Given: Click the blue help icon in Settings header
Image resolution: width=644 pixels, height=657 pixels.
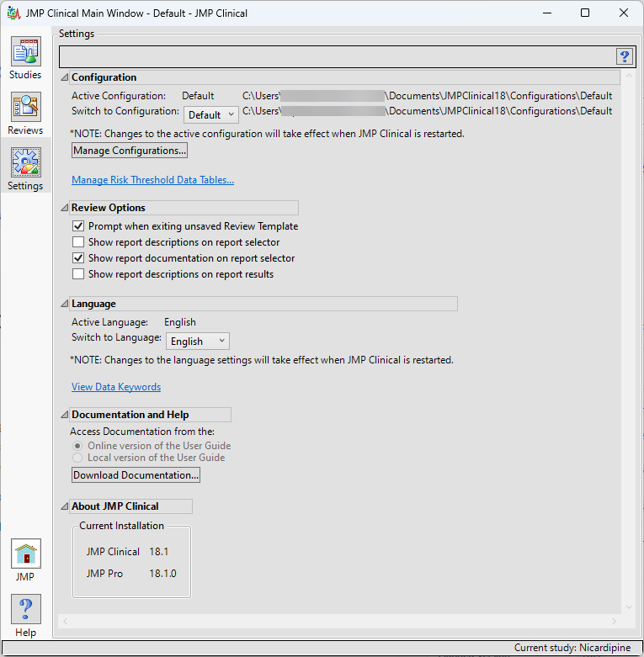Looking at the screenshot, I should coord(625,56).
